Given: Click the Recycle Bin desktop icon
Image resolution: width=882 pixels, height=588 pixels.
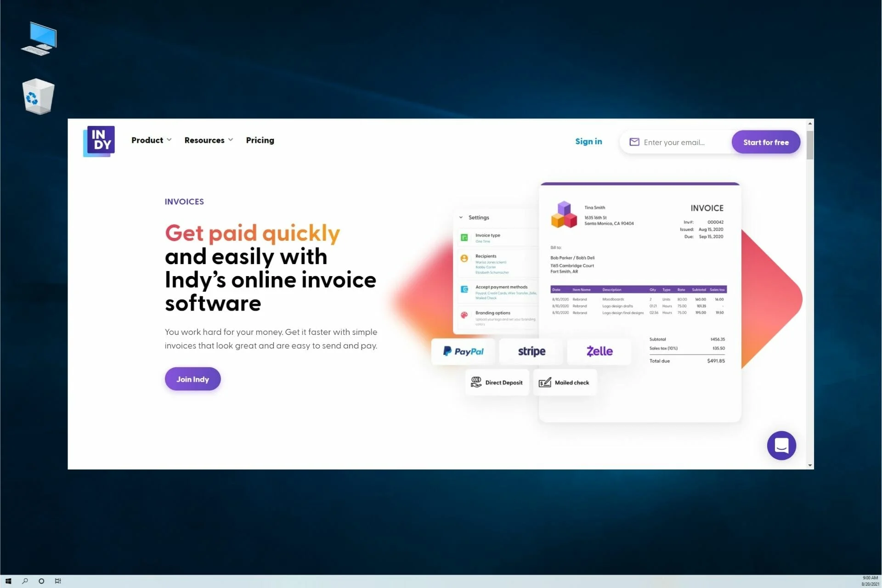Looking at the screenshot, I should pos(37,96).
